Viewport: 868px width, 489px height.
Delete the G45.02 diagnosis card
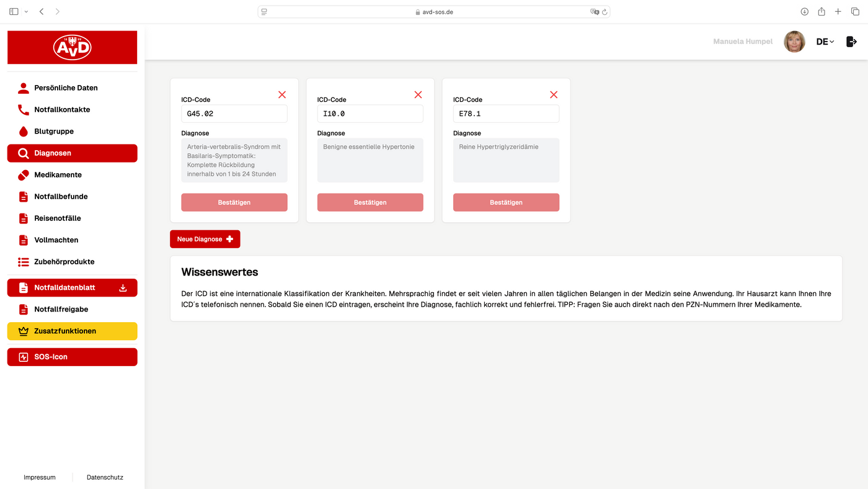click(282, 94)
